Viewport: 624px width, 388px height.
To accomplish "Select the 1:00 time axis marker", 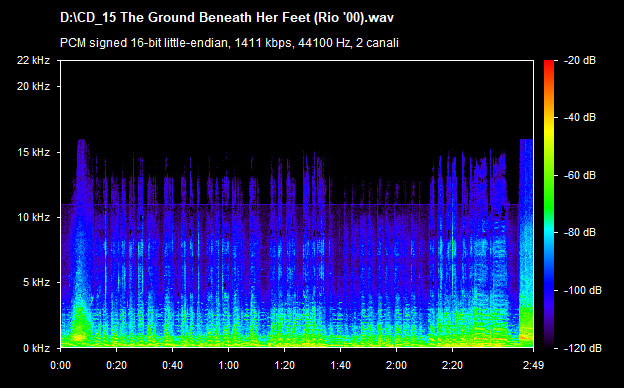I will pos(228,365).
